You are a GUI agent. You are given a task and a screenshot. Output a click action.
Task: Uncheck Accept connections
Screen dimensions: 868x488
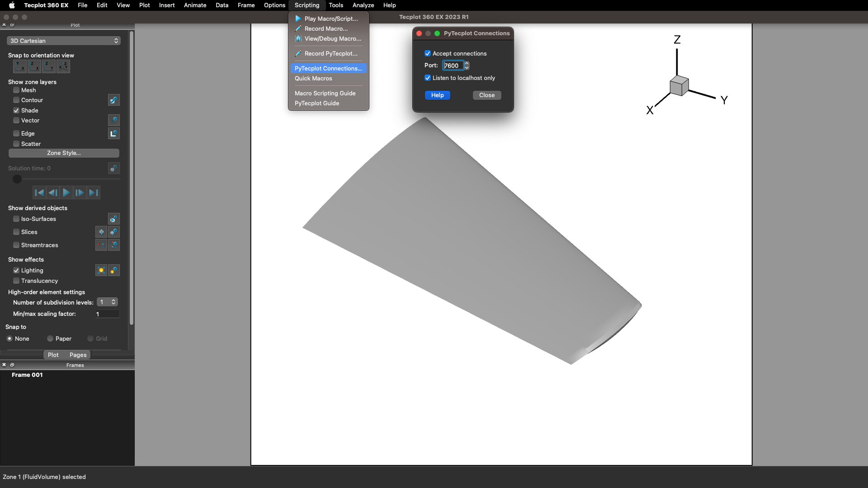(428, 53)
